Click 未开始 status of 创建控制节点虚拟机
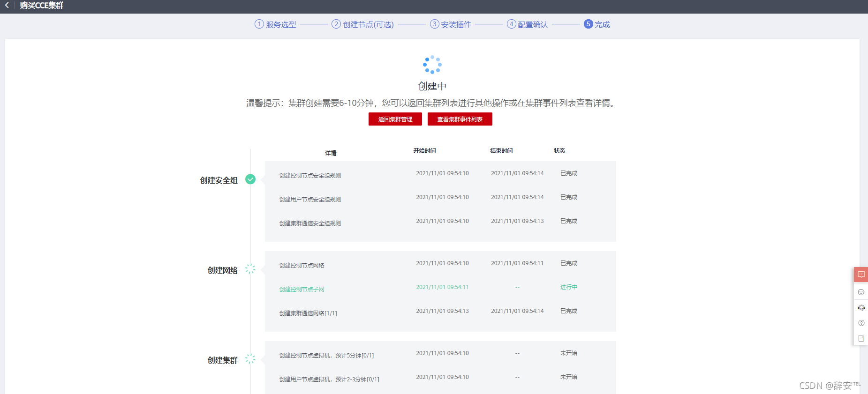 (568, 353)
